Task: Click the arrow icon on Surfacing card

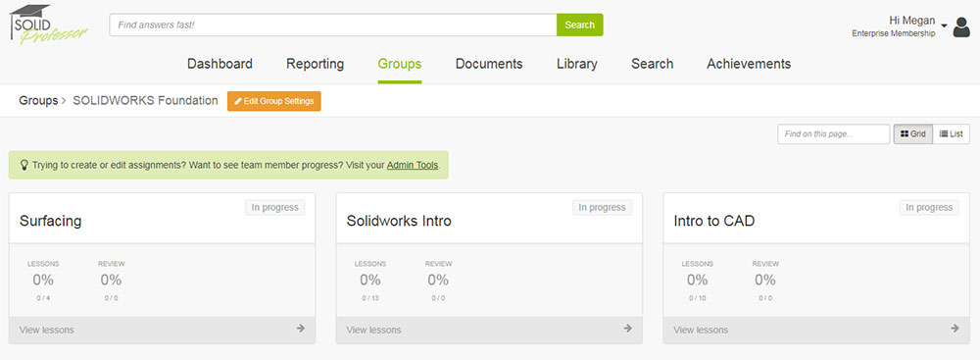Action: [301, 328]
